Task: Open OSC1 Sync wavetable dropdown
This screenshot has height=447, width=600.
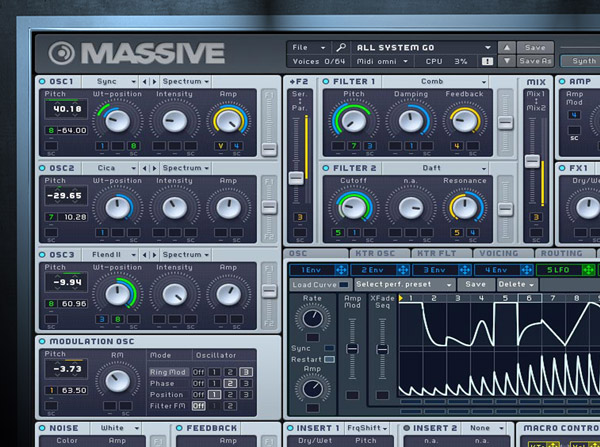Action: pos(110,82)
